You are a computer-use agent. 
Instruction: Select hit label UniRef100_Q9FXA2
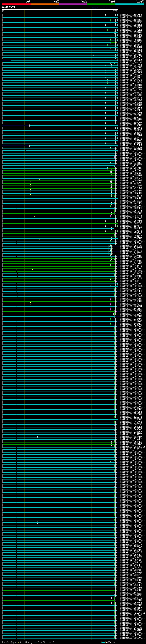pos(131,55)
